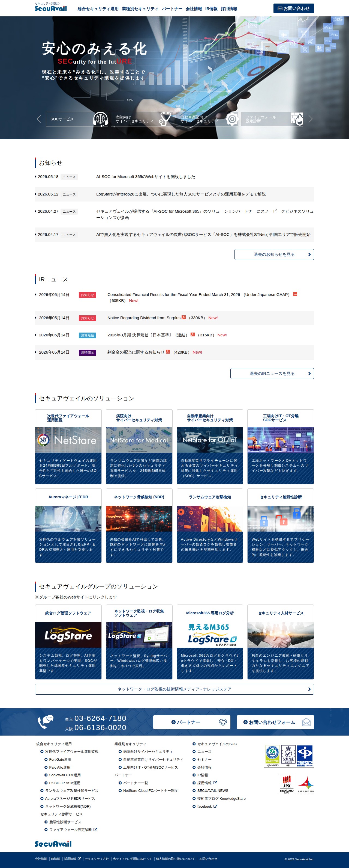Screen dimensions: 349x868
Task: Open the AI-SOC for Microsoft 365 website news headline
Action: 146,177
